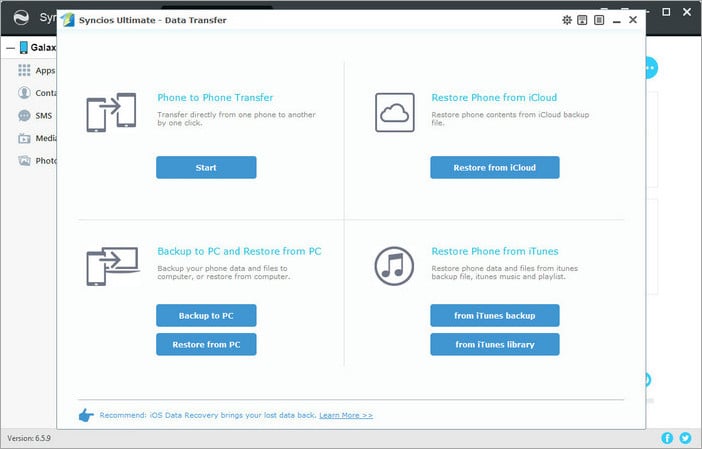Click the iTunes music note icon
702x449 pixels.
[x=394, y=266]
